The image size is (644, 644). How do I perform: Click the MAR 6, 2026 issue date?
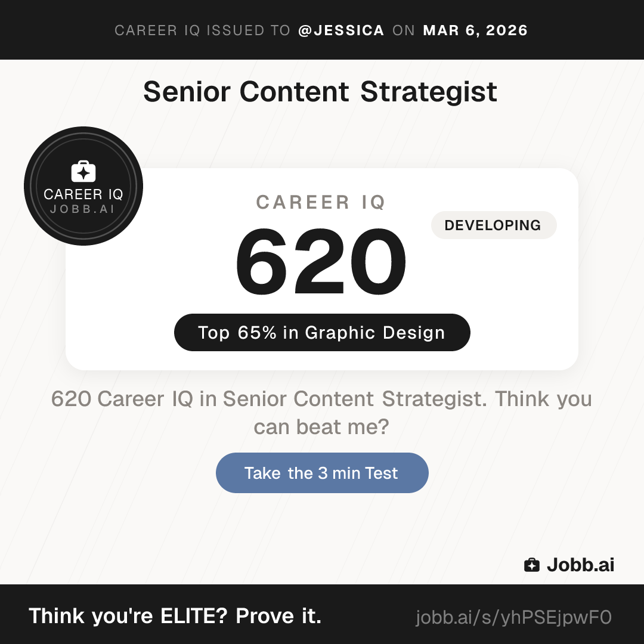475,30
